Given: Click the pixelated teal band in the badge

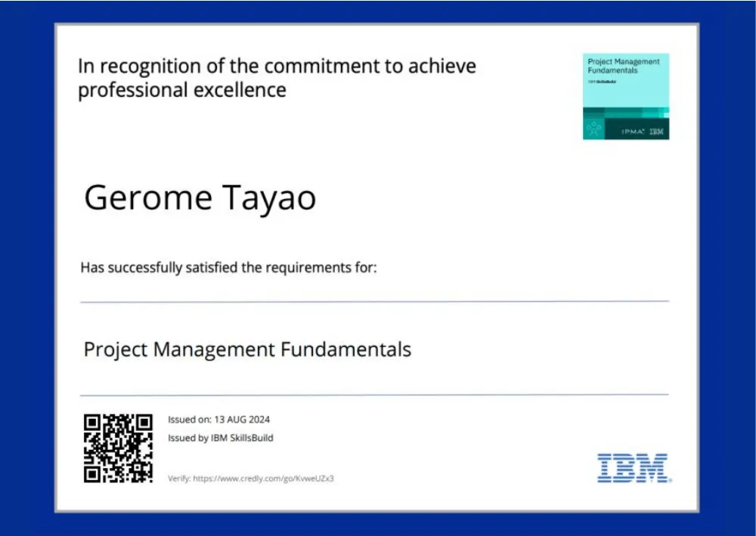Looking at the screenshot, I should [626, 113].
